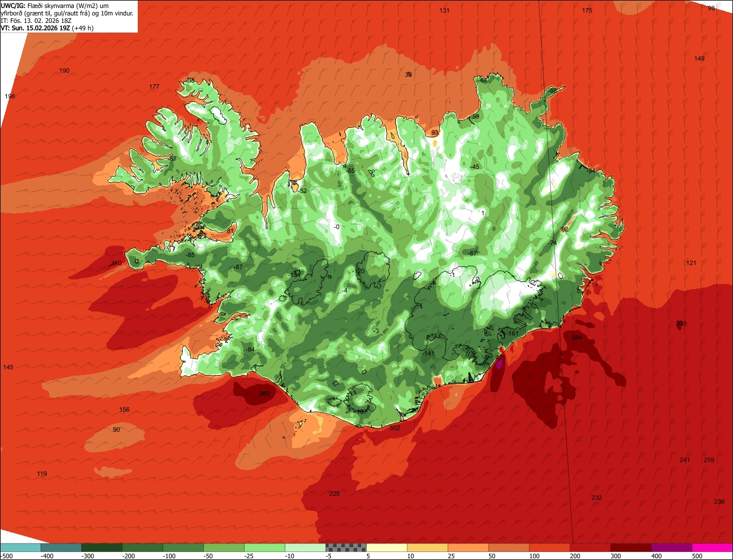The image size is (733, 560).
Task: Click the map value '119'
Action: 42,474
